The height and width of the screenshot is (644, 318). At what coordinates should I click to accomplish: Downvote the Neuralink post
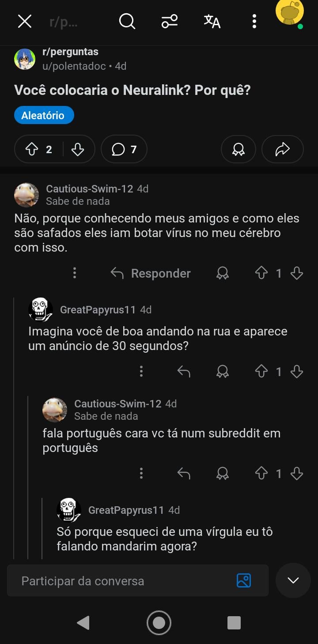[x=78, y=150]
